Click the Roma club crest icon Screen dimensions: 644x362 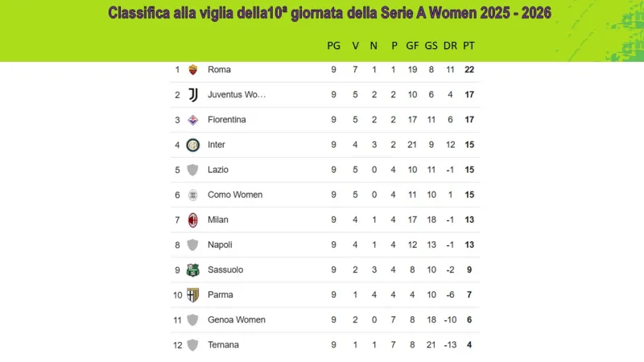pos(192,69)
